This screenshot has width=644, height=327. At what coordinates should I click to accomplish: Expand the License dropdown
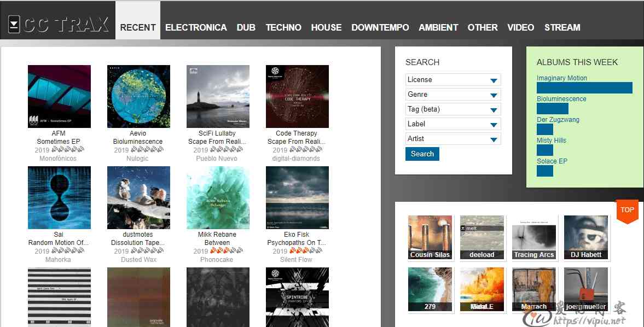(x=453, y=80)
